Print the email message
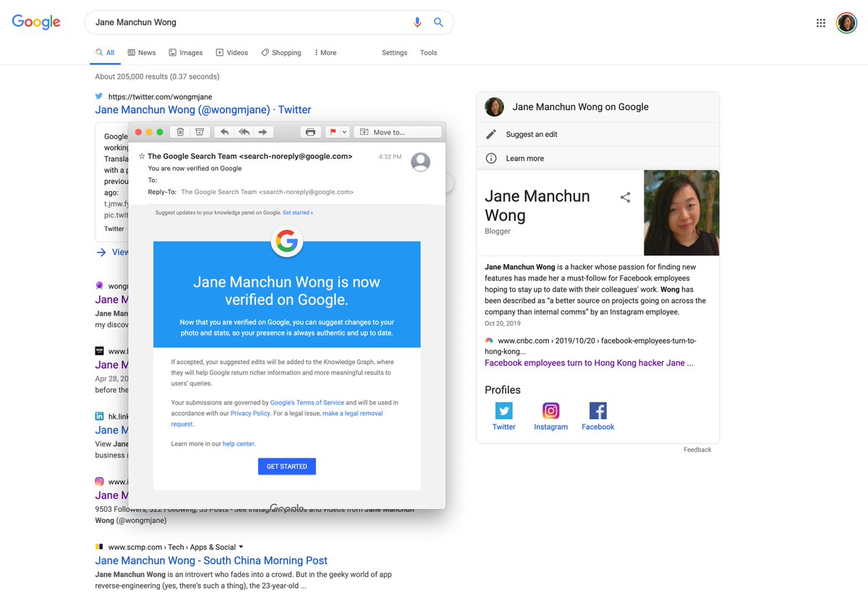The width and height of the screenshot is (868, 600). 310,132
